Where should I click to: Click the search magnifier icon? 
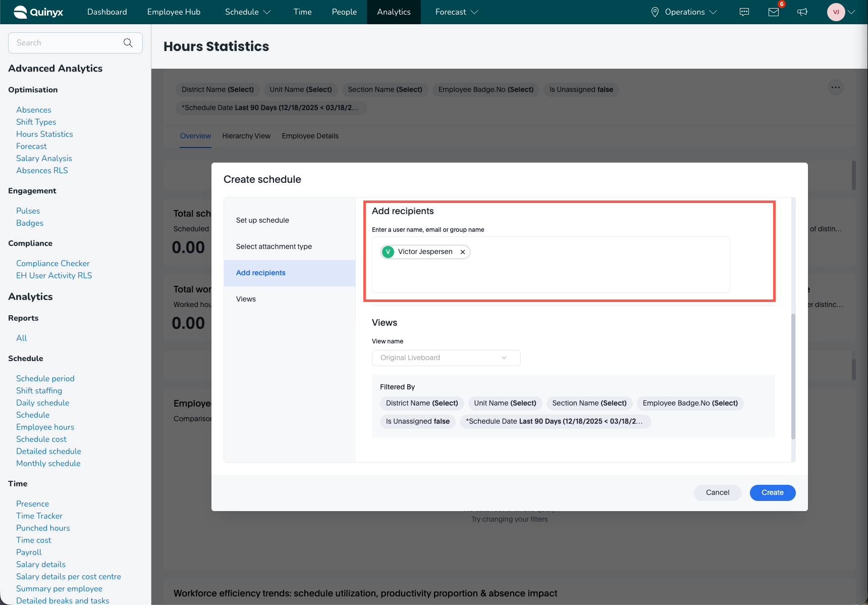pos(128,43)
